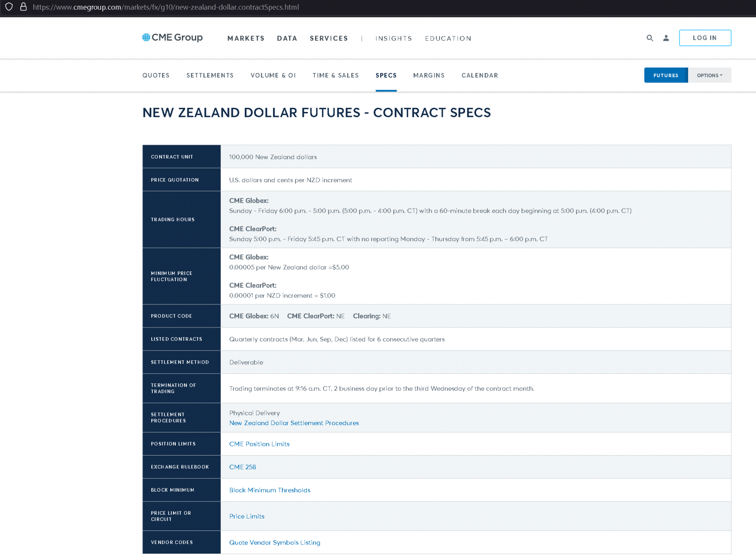Click the search magnifier icon
Viewport: 756px width, 555px height.
(650, 38)
